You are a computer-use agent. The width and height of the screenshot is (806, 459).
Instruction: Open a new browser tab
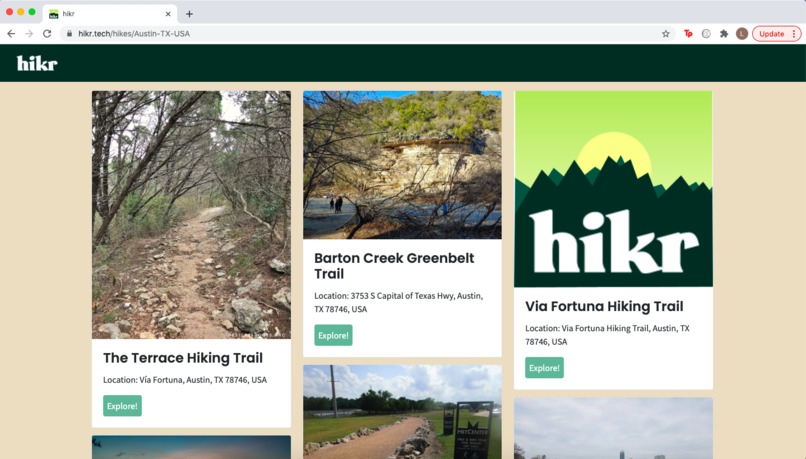189,14
